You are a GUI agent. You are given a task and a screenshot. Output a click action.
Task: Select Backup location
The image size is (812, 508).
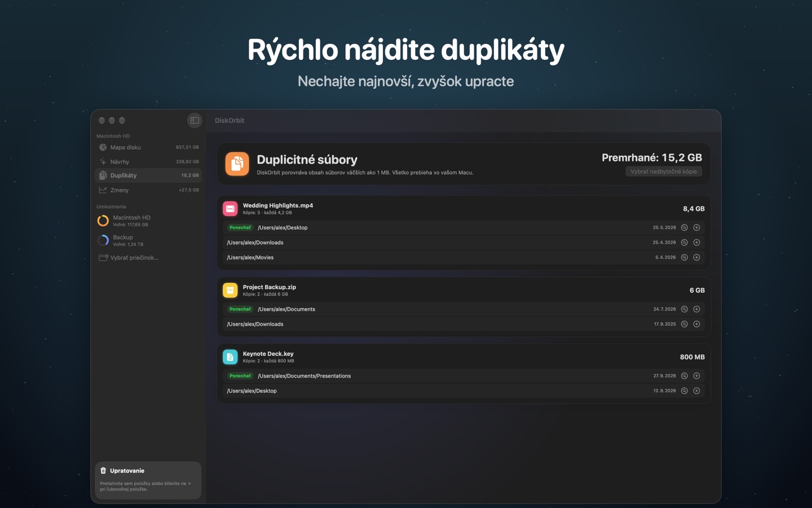point(148,240)
